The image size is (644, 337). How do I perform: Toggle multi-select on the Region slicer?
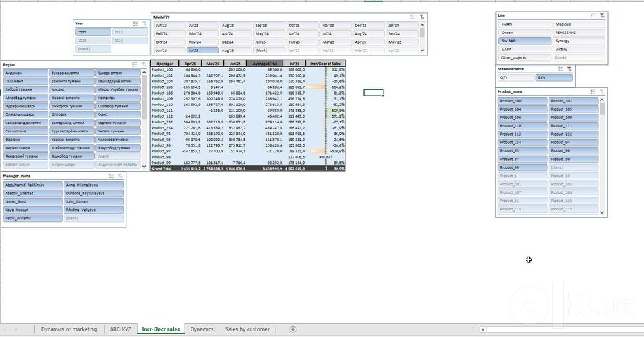(135, 64)
